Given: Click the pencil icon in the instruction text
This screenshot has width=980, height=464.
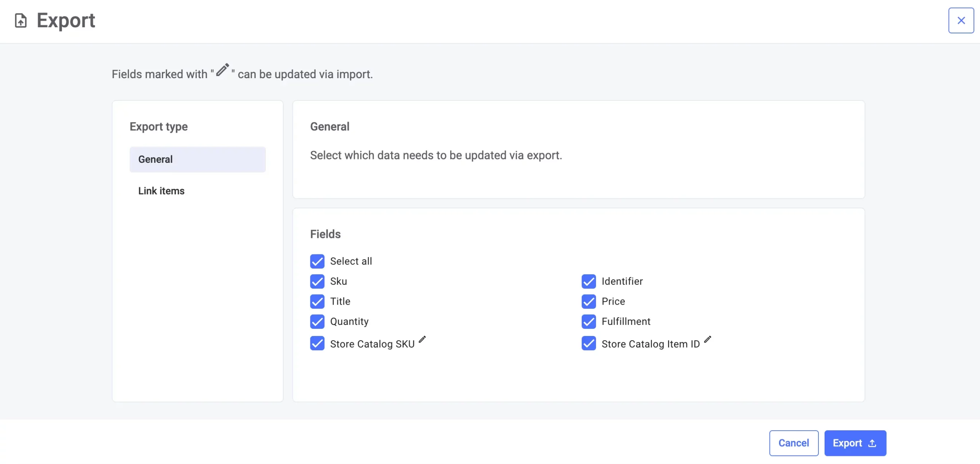Looking at the screenshot, I should coord(222,70).
